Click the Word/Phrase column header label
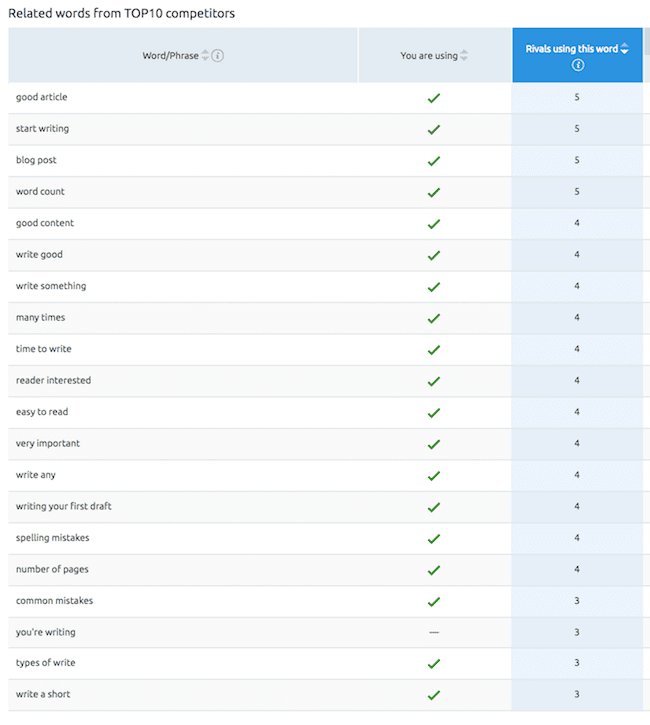Image resolution: width=650 pixels, height=725 pixels. (x=170, y=55)
